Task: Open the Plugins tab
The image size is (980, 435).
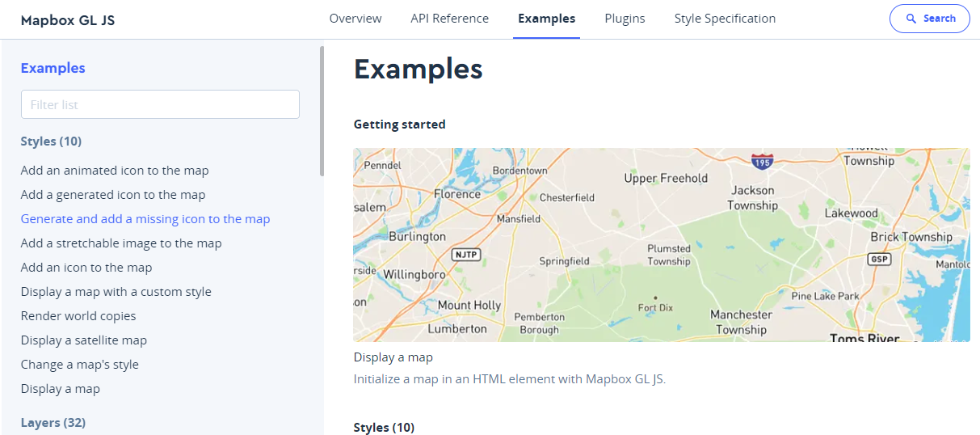Action: click(625, 19)
